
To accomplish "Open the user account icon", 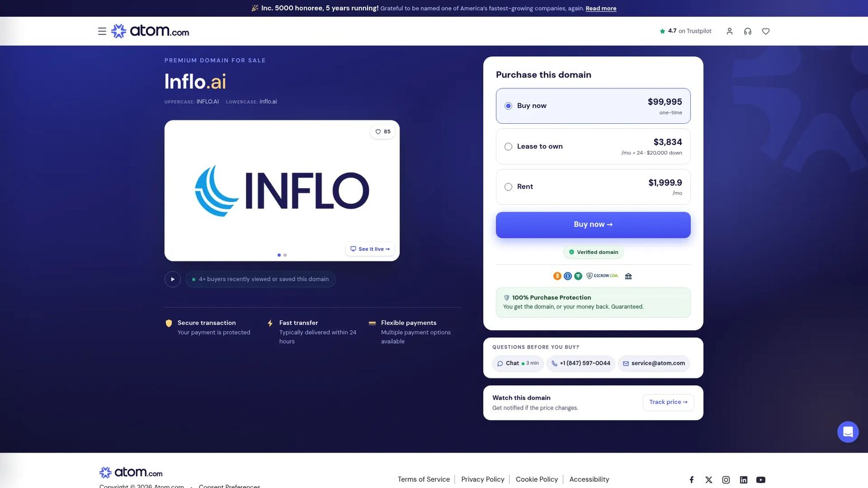I will click(729, 32).
